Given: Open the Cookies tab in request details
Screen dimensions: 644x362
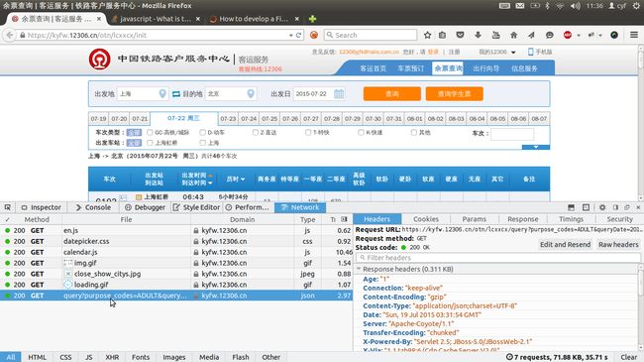Looking at the screenshot, I should tap(425, 219).
